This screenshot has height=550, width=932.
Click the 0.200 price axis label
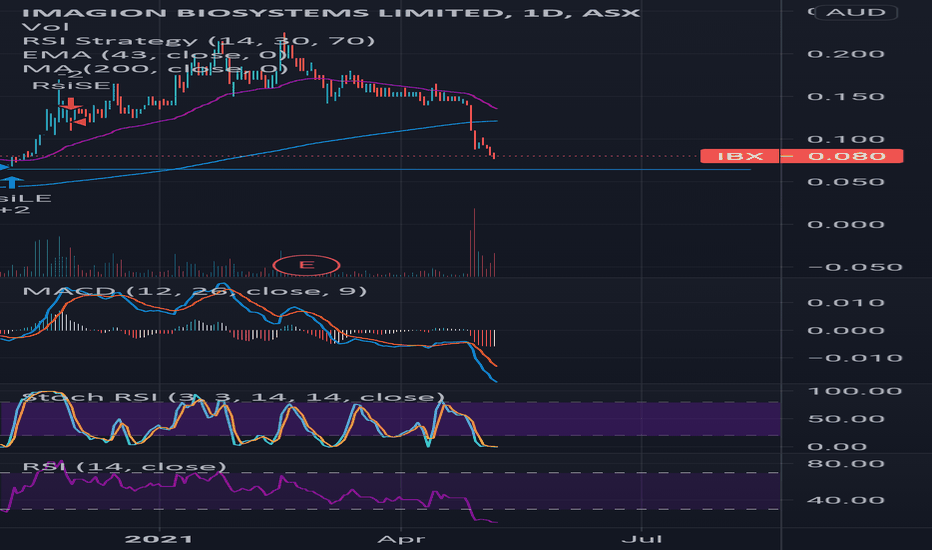pyautogui.click(x=846, y=54)
